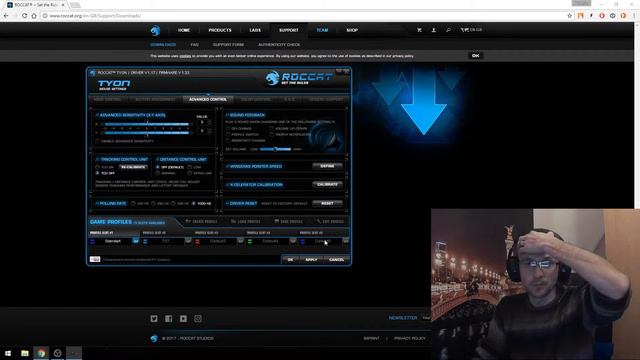
Task: Open the Twitter social icon in the footer
Action: point(154,318)
